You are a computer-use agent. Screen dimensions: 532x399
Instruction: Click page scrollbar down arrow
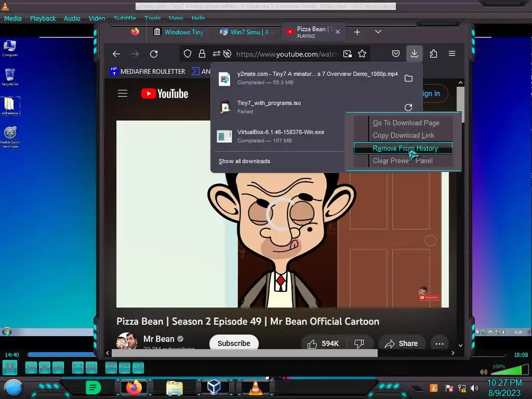[x=460, y=345]
